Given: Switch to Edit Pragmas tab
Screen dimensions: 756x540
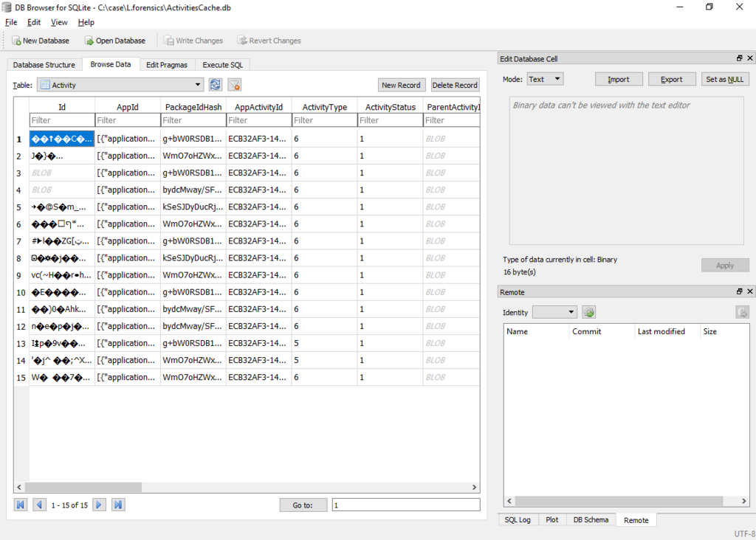Looking at the screenshot, I should pos(167,65).
